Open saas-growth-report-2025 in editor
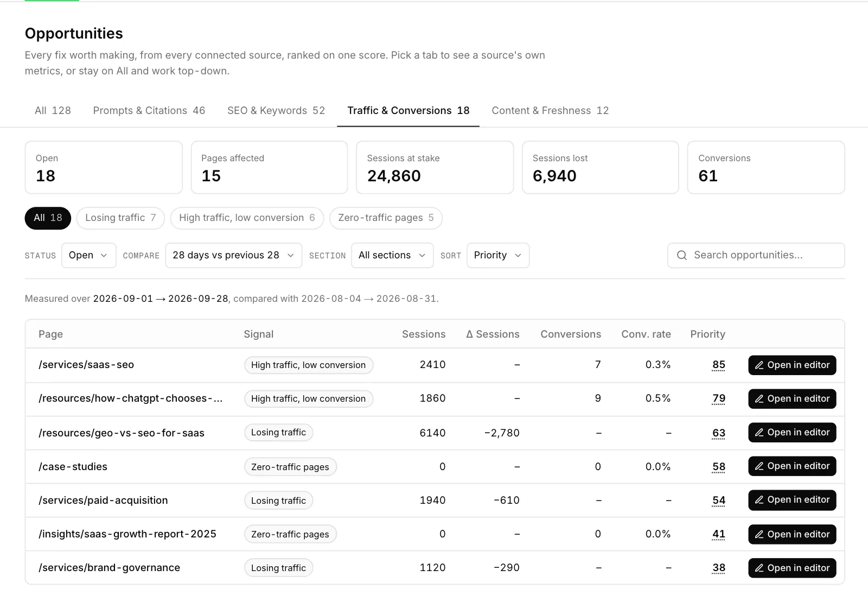Image resolution: width=868 pixels, height=608 pixels. tap(792, 534)
